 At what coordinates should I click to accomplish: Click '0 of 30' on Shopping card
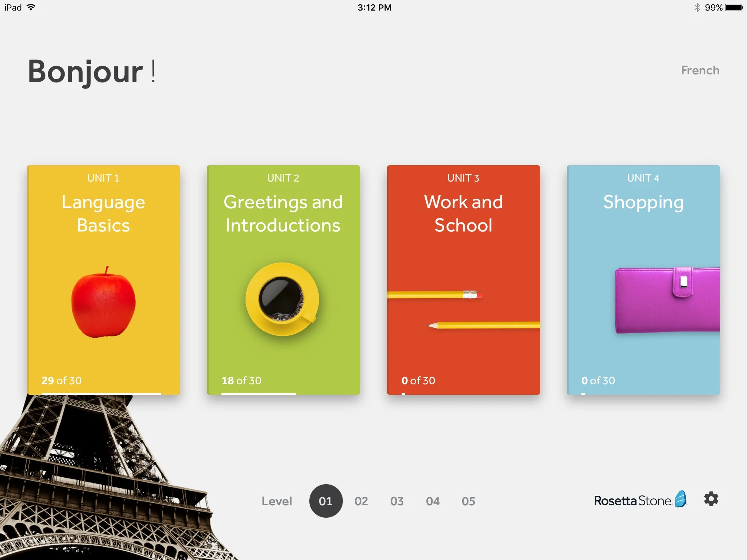[598, 381]
